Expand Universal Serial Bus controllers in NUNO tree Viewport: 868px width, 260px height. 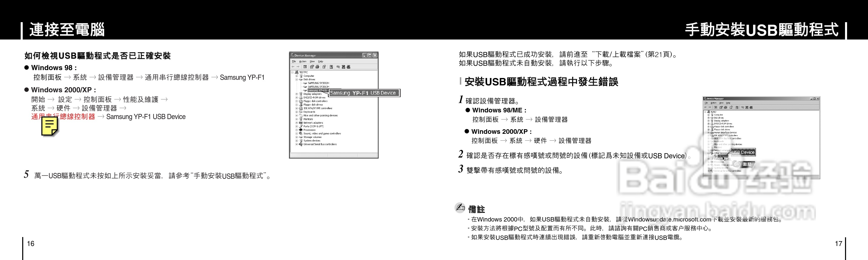pyautogui.click(x=709, y=171)
